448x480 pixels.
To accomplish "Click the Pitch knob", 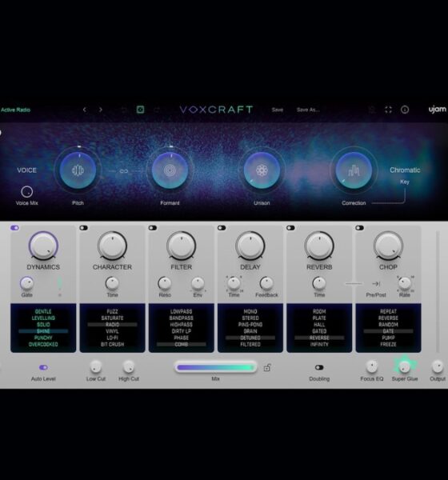I will (x=78, y=170).
